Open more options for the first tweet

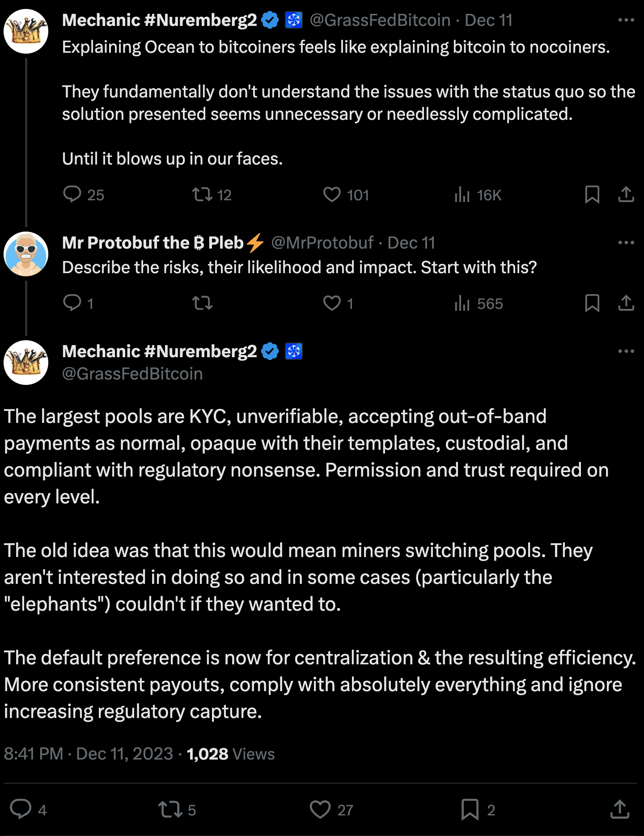pos(626,20)
